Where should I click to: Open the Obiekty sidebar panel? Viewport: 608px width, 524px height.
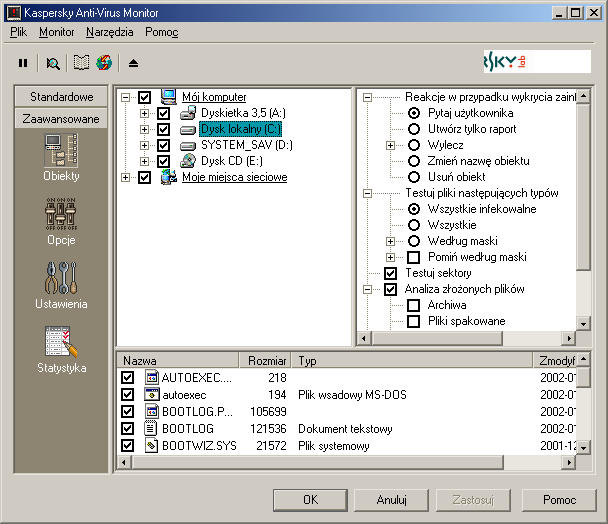(61, 157)
